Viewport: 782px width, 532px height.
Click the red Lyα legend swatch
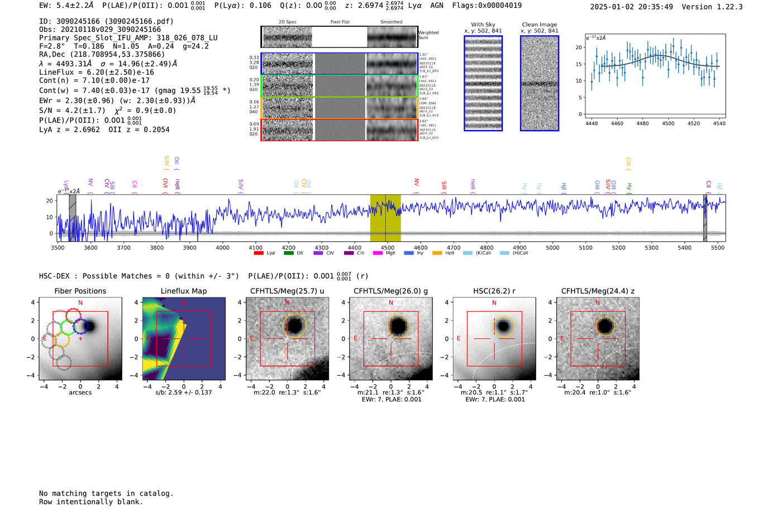[x=259, y=253]
